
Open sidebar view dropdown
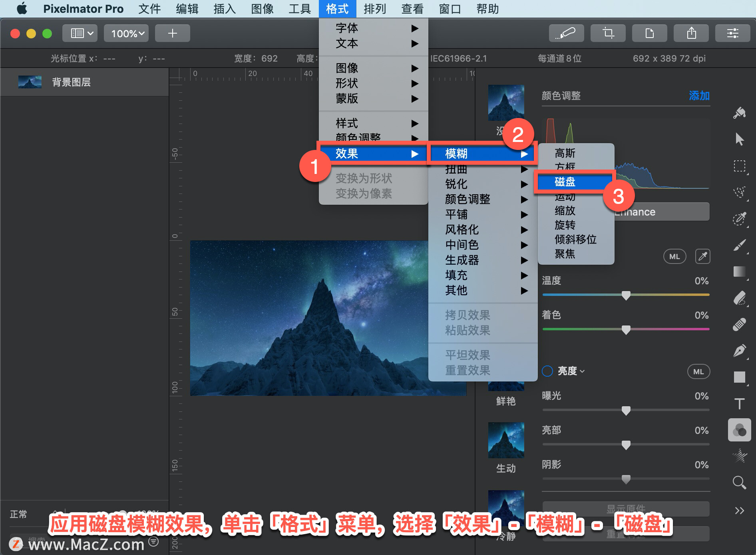click(80, 33)
